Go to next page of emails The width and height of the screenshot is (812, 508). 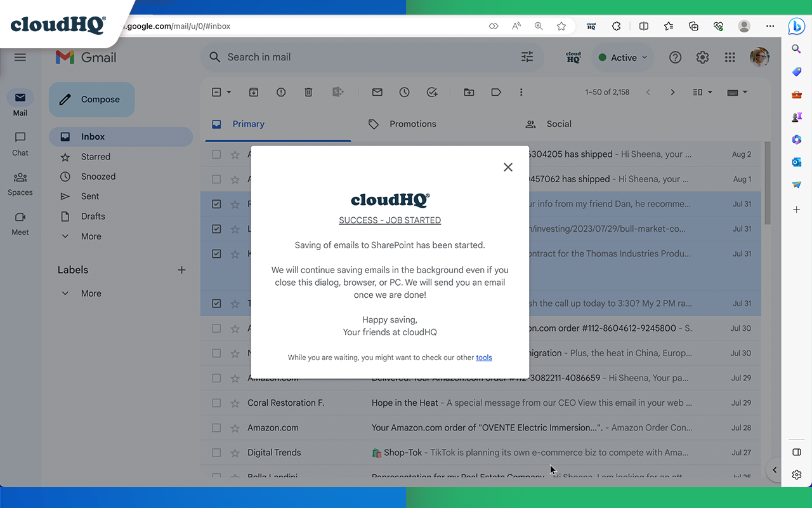[672, 92]
